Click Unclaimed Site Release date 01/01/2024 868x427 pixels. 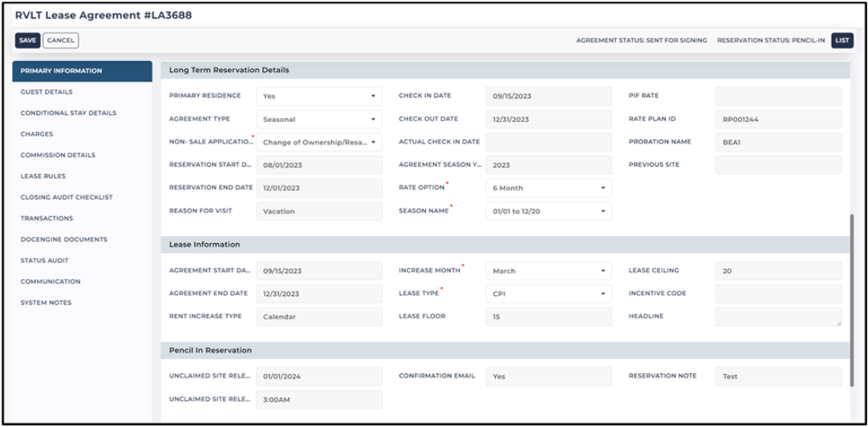click(319, 376)
